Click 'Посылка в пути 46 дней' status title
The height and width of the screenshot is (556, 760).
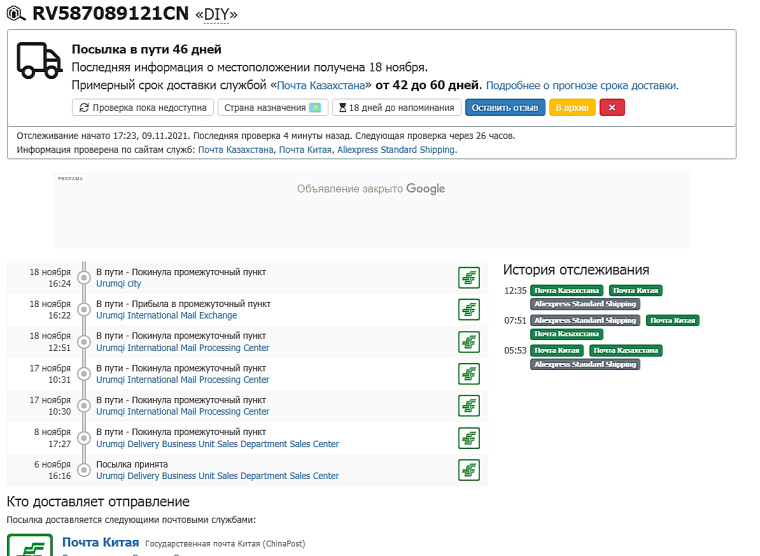click(x=146, y=49)
